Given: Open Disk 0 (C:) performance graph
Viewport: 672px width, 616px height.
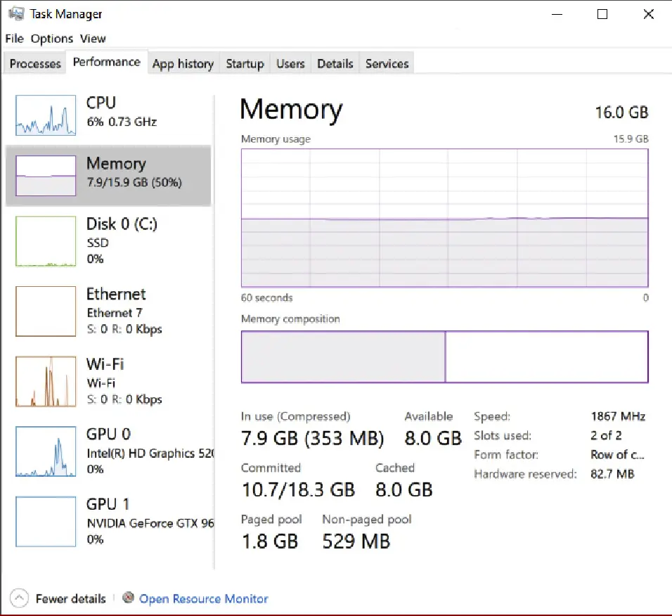Looking at the screenshot, I should coord(46,241).
